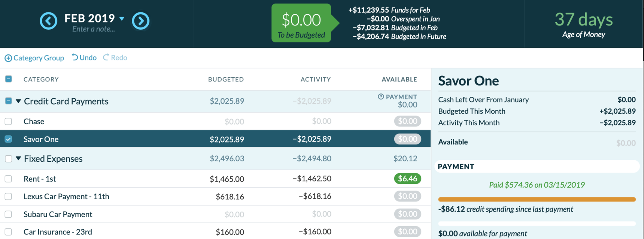
Task: Toggle the select-all checkbox in header
Action: tap(8, 79)
